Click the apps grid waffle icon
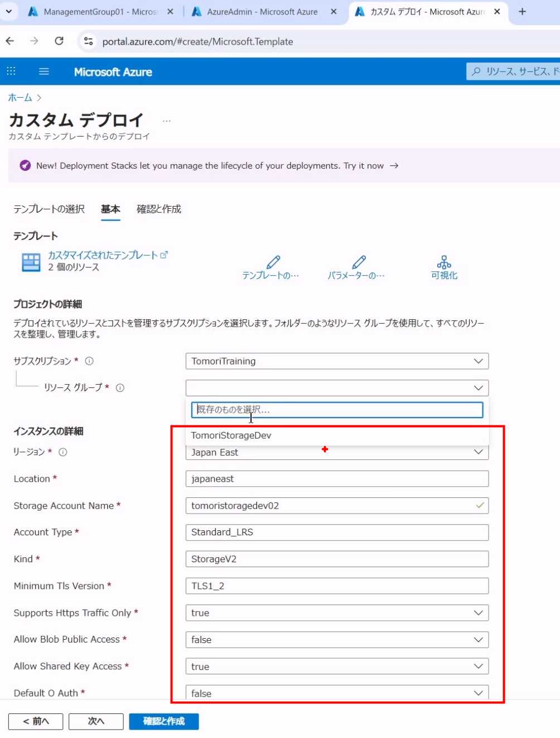 click(x=11, y=71)
